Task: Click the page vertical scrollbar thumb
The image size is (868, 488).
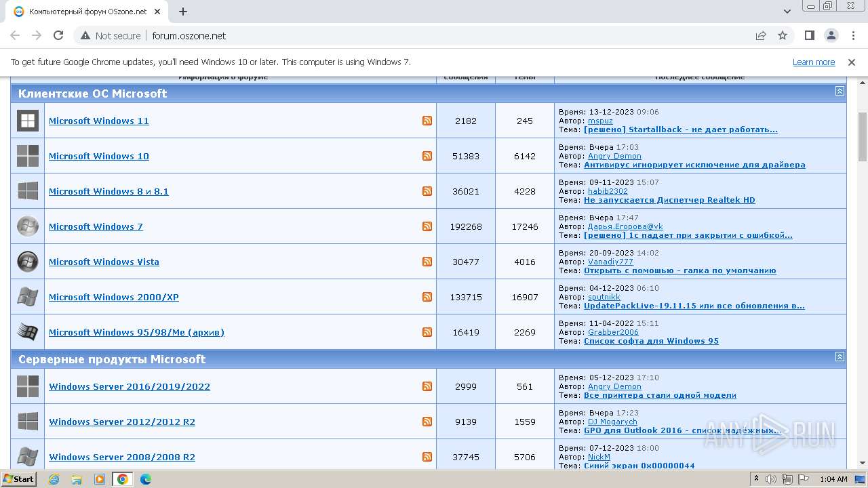Action: click(x=863, y=137)
